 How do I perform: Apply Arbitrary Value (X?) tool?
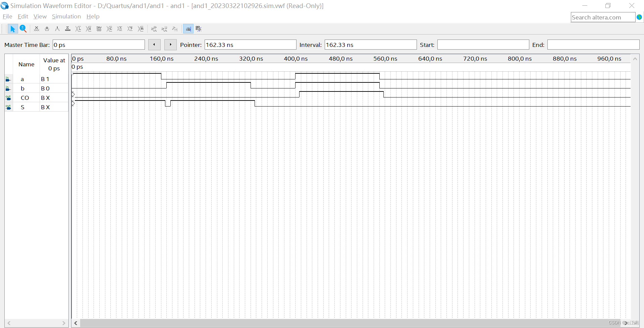coord(130,29)
